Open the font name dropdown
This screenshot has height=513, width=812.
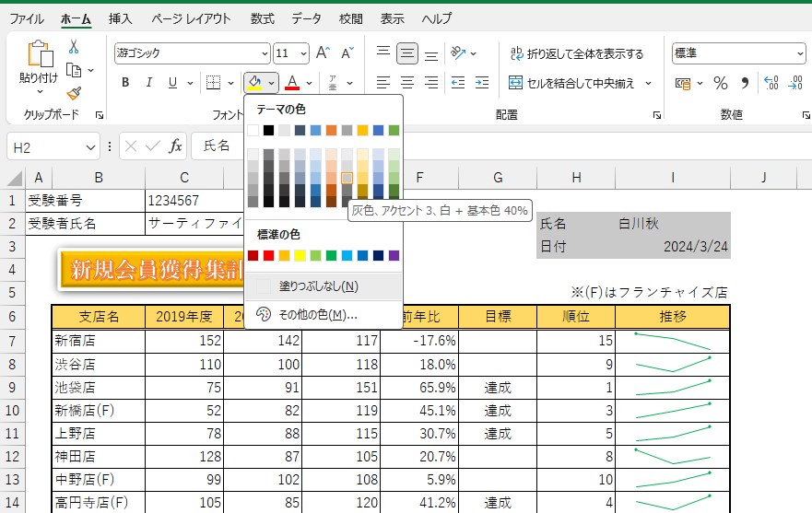265,53
